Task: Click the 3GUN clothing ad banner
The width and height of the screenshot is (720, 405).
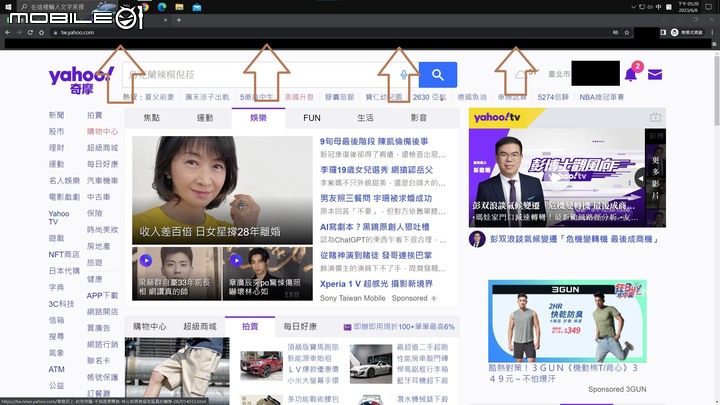Action: (567, 321)
